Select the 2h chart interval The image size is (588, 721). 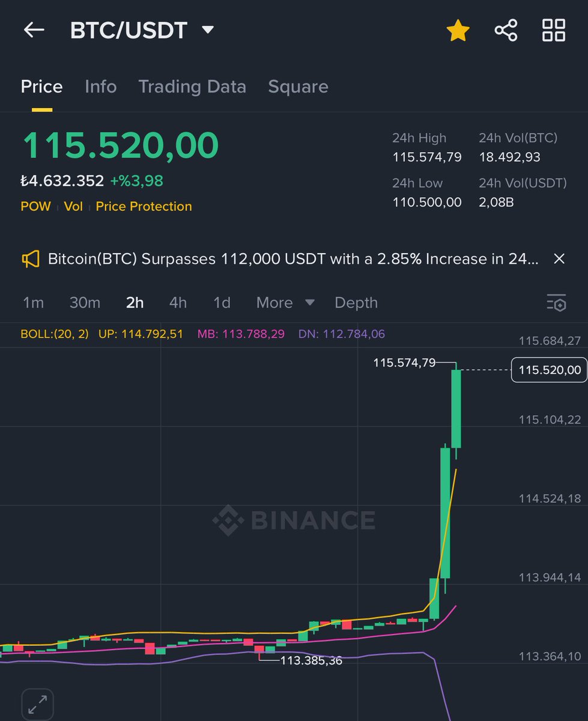click(x=135, y=303)
